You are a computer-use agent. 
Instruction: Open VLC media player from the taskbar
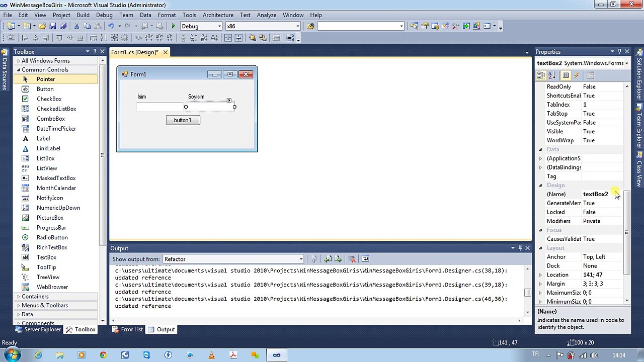211,355
